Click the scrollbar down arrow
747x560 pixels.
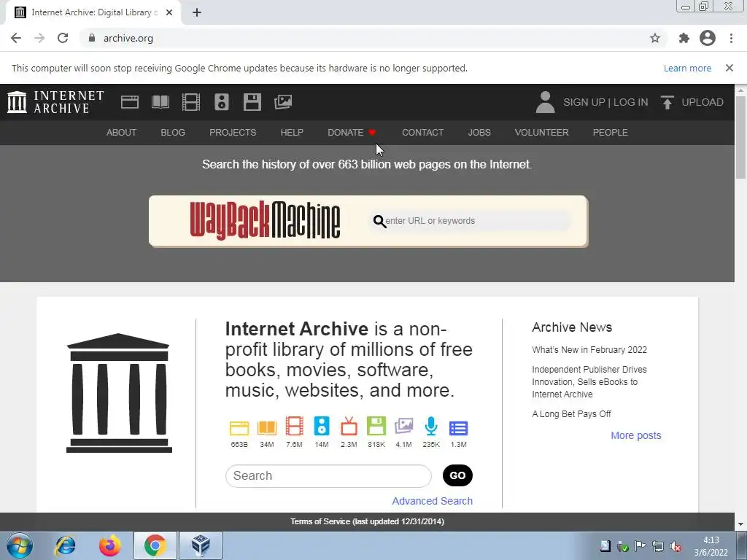[741, 524]
